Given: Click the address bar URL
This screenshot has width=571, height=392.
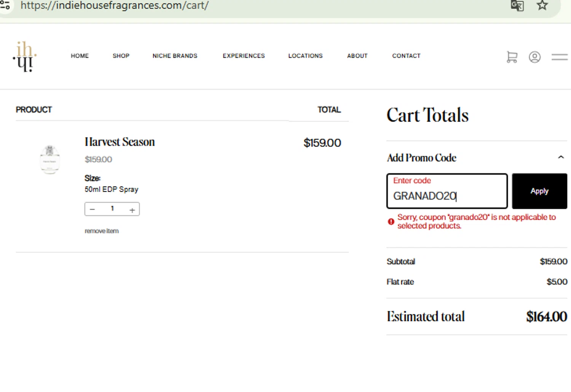Looking at the screenshot, I should [115, 5].
